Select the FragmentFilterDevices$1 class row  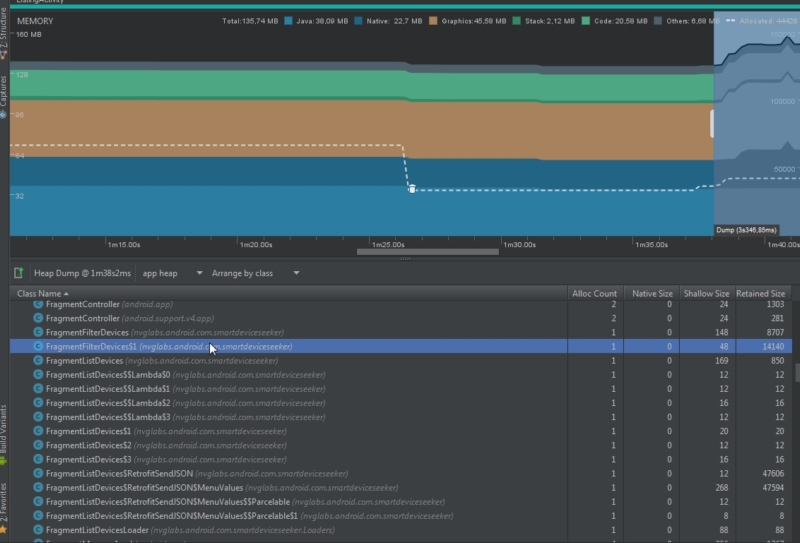401,347
